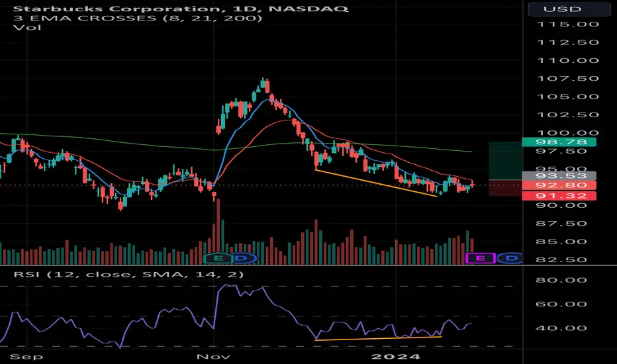Click the 115.00 price axis label
617x364 pixels.
pyautogui.click(x=568, y=24)
